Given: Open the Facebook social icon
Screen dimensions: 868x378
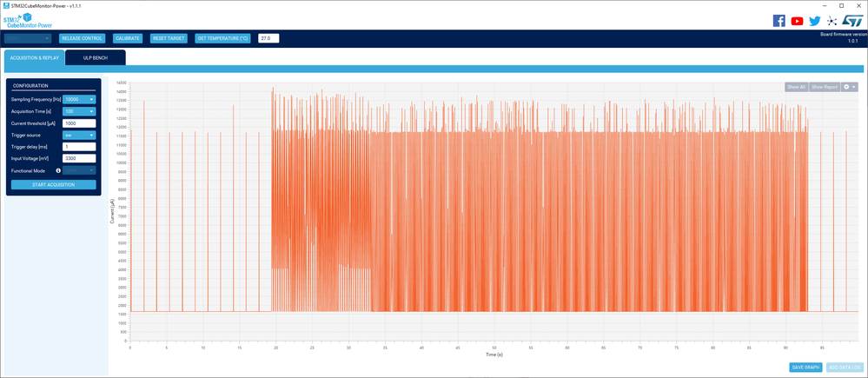Looking at the screenshot, I should [779, 21].
